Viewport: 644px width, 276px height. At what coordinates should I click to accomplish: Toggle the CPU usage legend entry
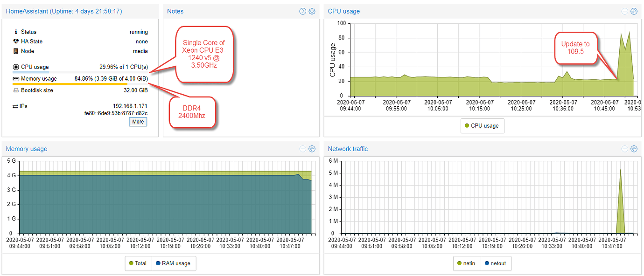tap(482, 125)
